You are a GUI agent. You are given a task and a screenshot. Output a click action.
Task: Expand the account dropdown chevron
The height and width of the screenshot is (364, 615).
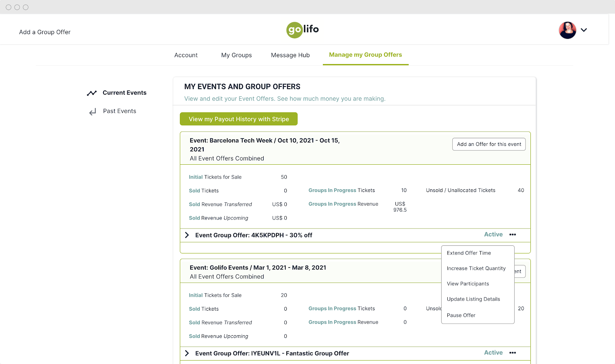[x=584, y=30]
